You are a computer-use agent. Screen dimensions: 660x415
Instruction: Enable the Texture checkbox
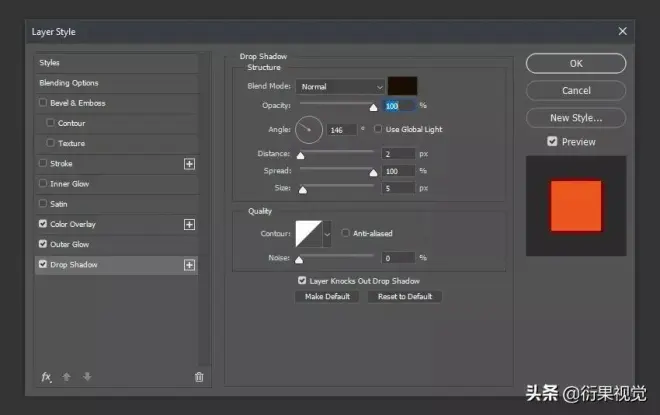[x=51, y=143]
